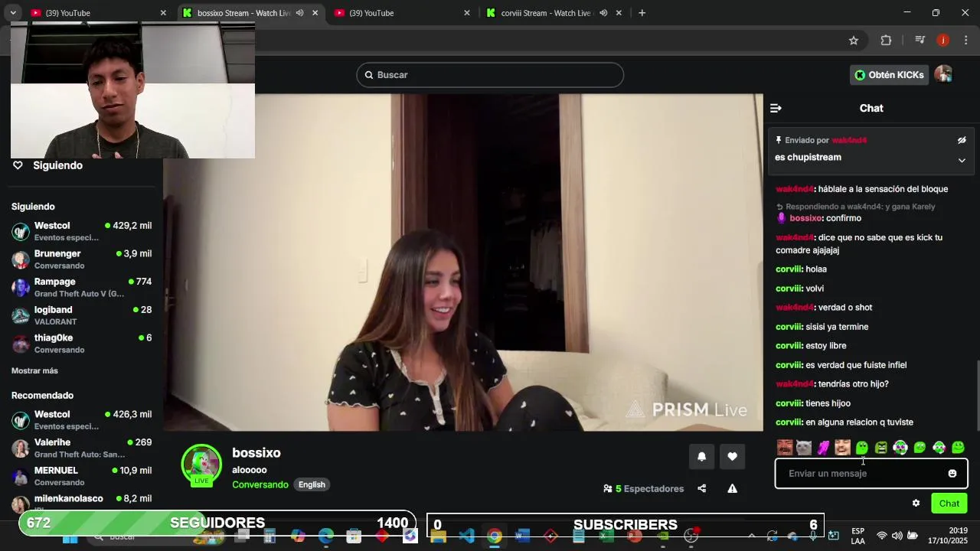Click the 5 Espectadores viewer count
The image size is (980, 551).
[643, 489]
